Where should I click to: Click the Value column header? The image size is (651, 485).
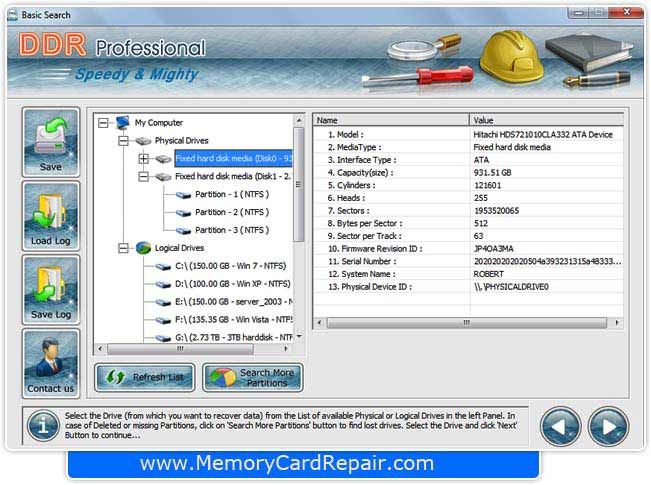point(547,120)
